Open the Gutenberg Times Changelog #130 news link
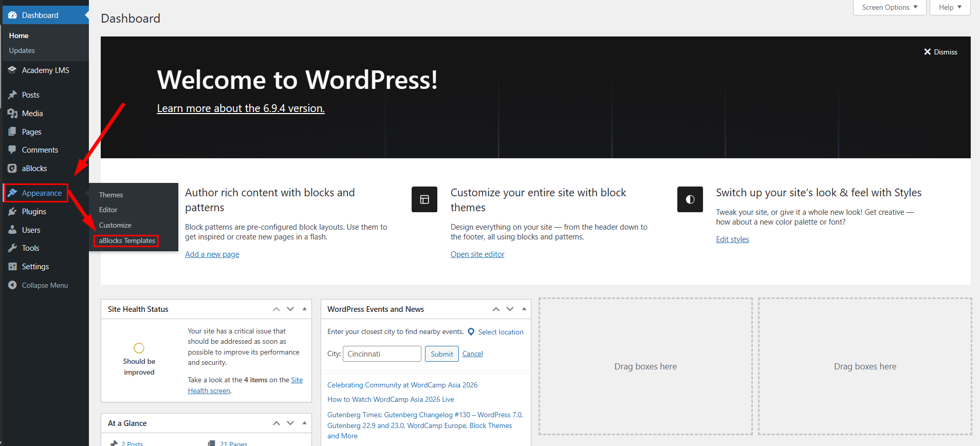Screen dimensions: 980x446 [425, 425]
